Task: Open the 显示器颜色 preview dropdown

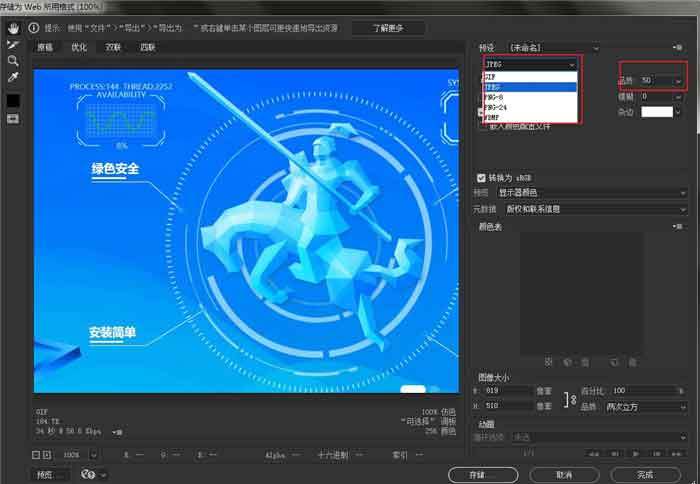Action: tap(592, 193)
